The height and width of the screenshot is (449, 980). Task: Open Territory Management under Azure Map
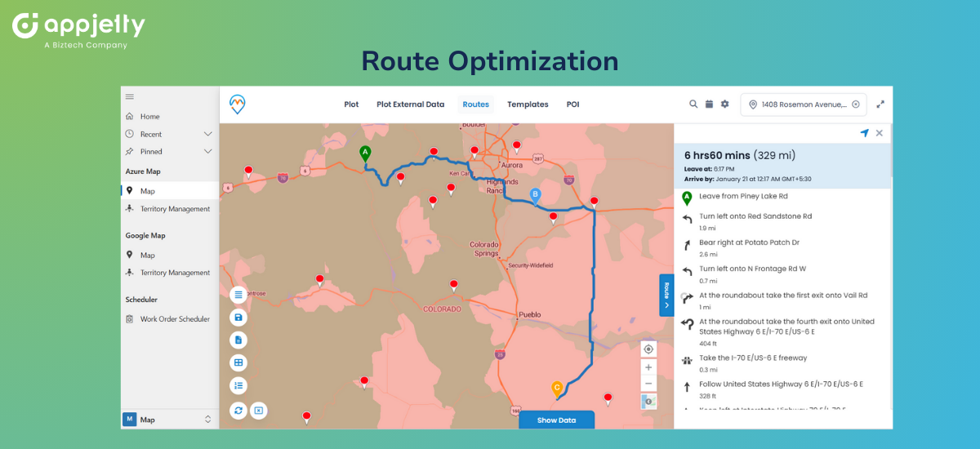[x=170, y=209]
